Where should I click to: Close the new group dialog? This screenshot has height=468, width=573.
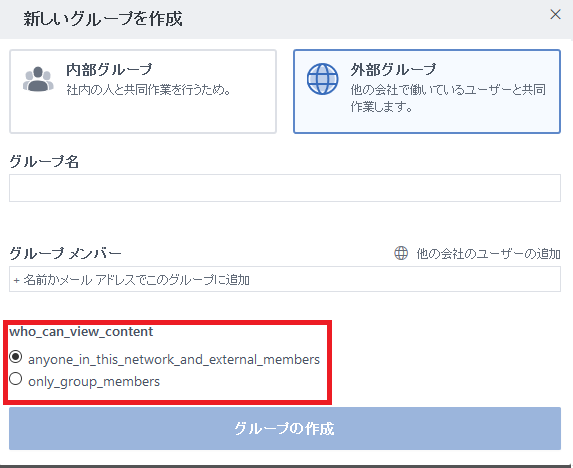pos(555,15)
